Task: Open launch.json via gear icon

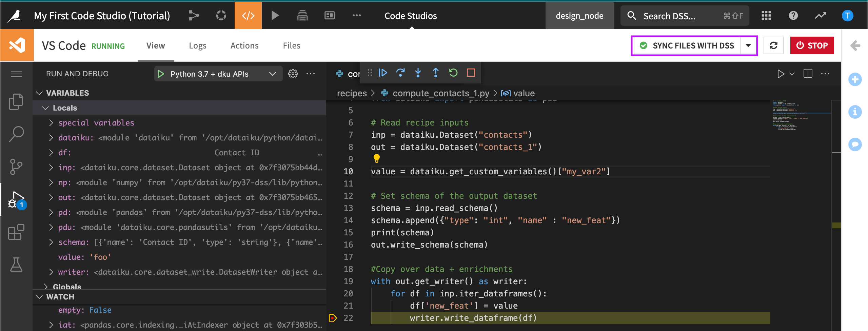Action: point(293,74)
